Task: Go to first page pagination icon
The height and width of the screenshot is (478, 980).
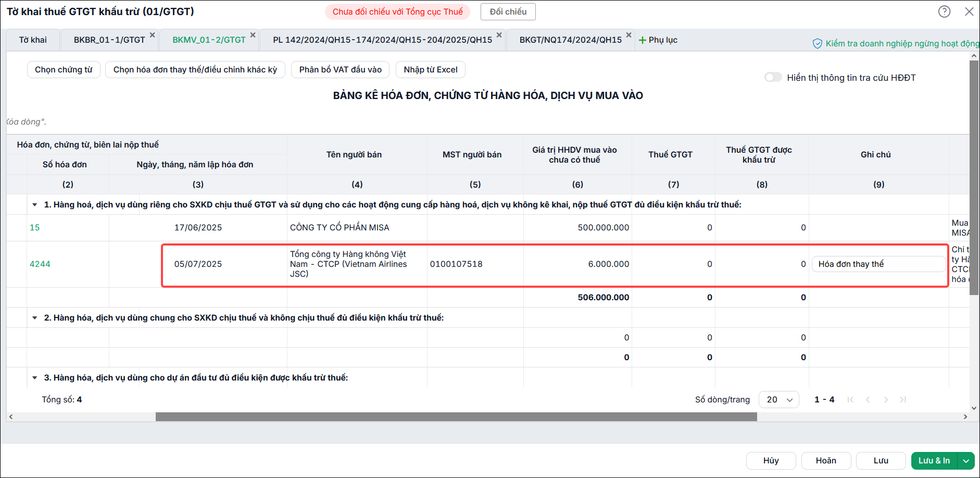Action: [850, 400]
